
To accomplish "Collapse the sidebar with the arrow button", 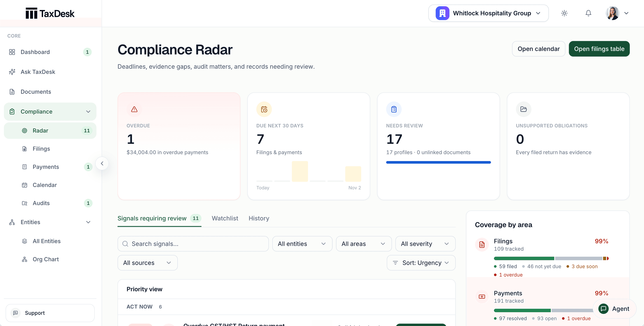I will [102, 163].
